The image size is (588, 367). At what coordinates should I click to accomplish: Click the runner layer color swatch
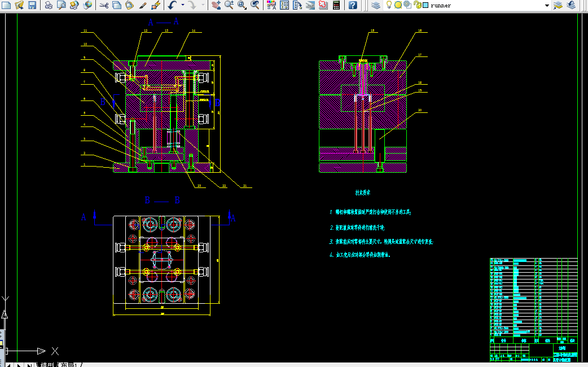point(425,5)
